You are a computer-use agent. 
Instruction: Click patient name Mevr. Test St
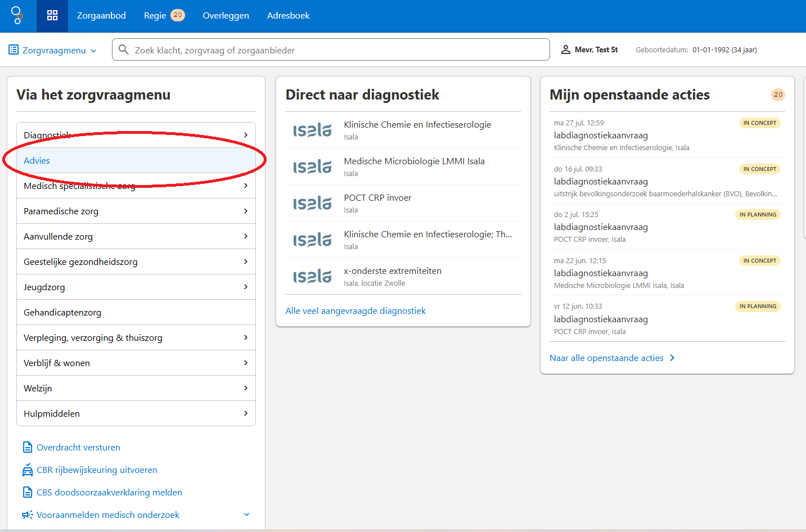[x=596, y=49]
